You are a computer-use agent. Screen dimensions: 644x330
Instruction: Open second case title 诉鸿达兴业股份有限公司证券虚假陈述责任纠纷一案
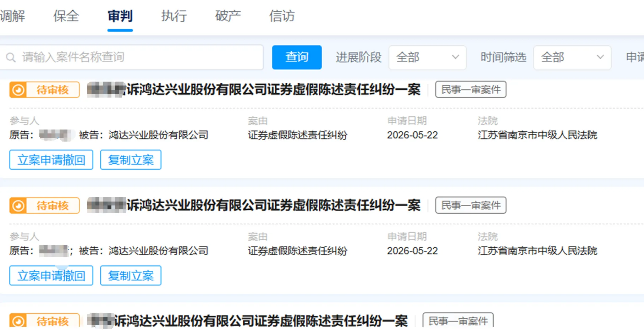pyautogui.click(x=273, y=205)
